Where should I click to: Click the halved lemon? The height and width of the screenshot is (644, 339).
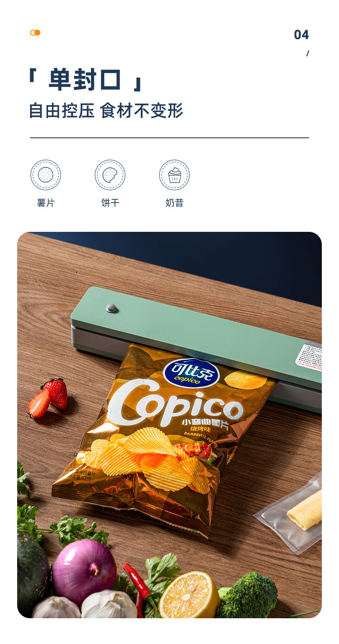tap(189, 595)
